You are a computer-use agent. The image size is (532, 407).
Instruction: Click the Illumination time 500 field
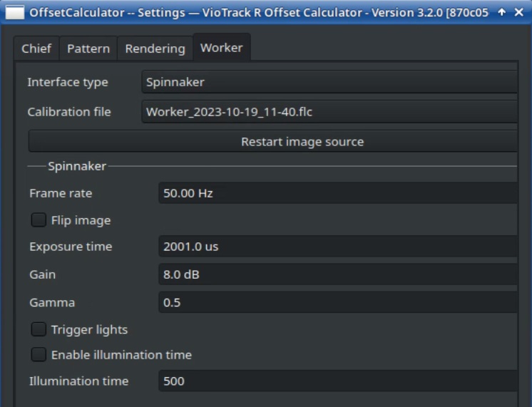pos(337,381)
